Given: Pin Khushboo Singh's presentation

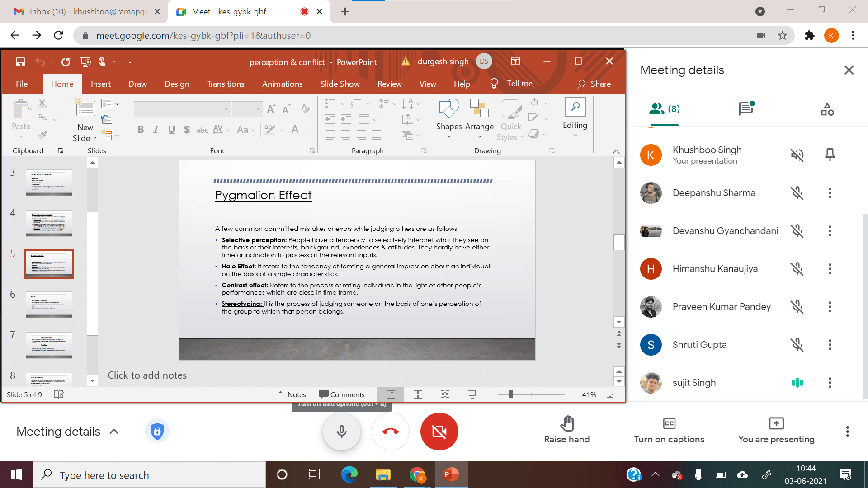Looking at the screenshot, I should 830,155.
